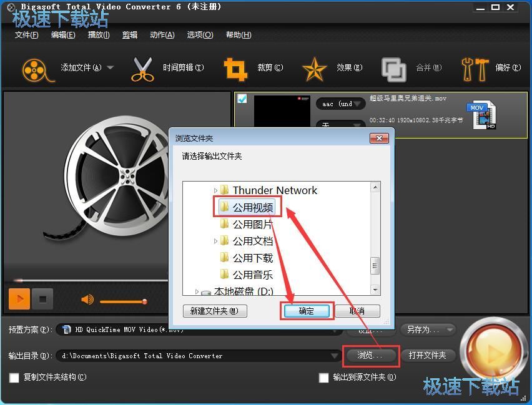Open the 帮助(H) menu
The width and height of the screenshot is (532, 405).
click(237, 35)
